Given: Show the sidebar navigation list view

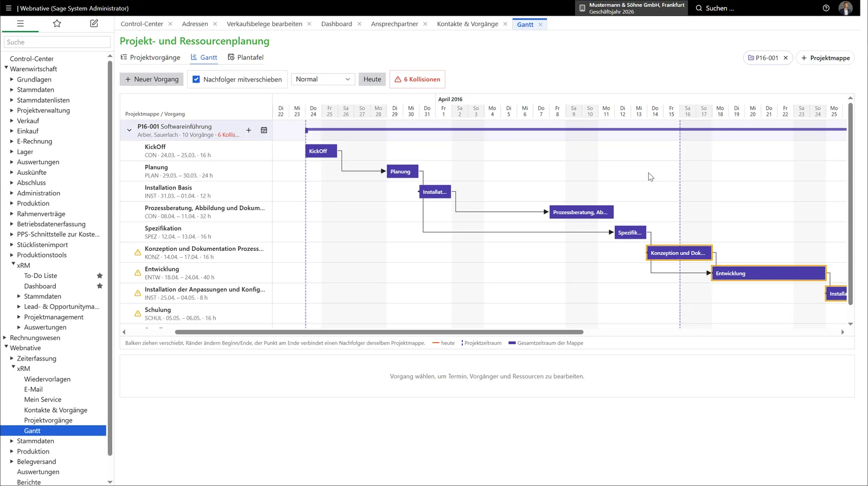Looking at the screenshot, I should (20, 23).
